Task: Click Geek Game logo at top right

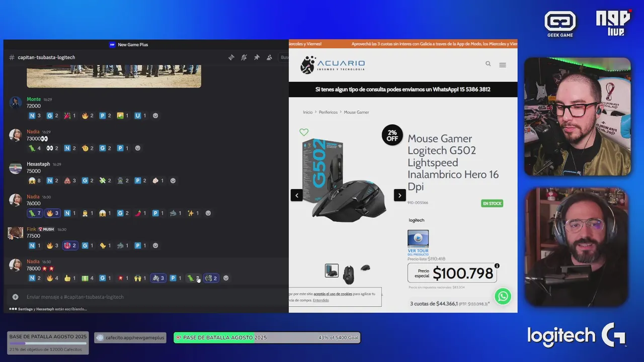Action: point(560,24)
